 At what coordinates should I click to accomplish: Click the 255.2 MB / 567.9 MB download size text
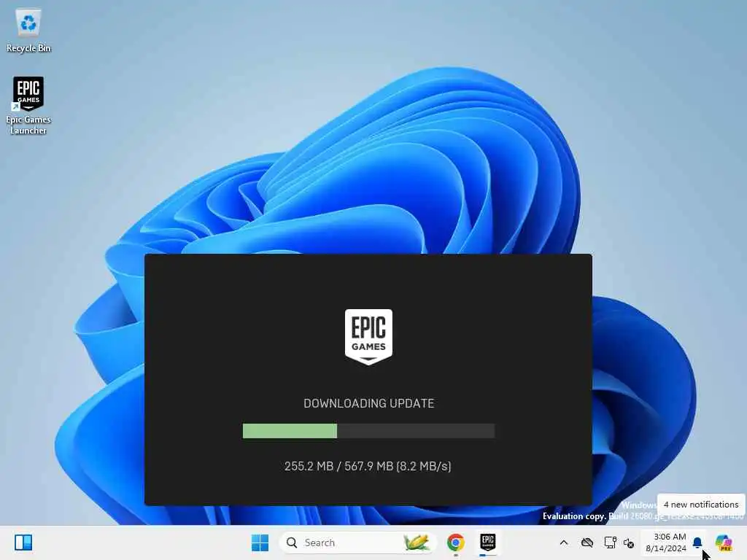(368, 466)
